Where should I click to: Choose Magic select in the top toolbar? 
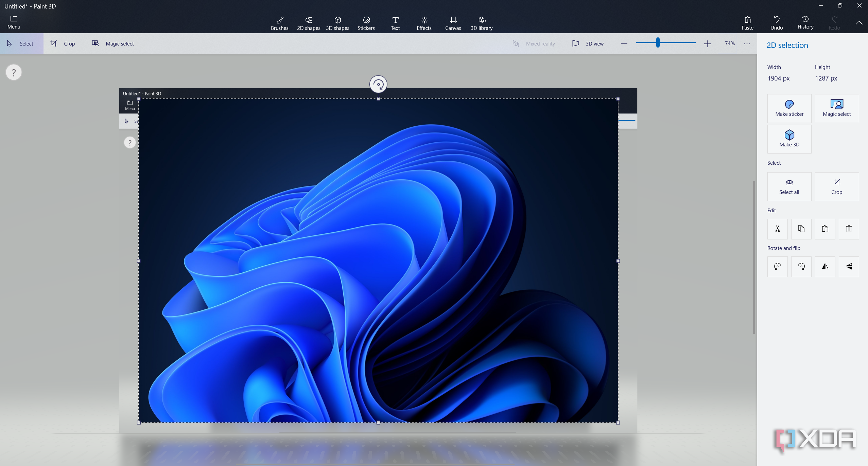[113, 43]
